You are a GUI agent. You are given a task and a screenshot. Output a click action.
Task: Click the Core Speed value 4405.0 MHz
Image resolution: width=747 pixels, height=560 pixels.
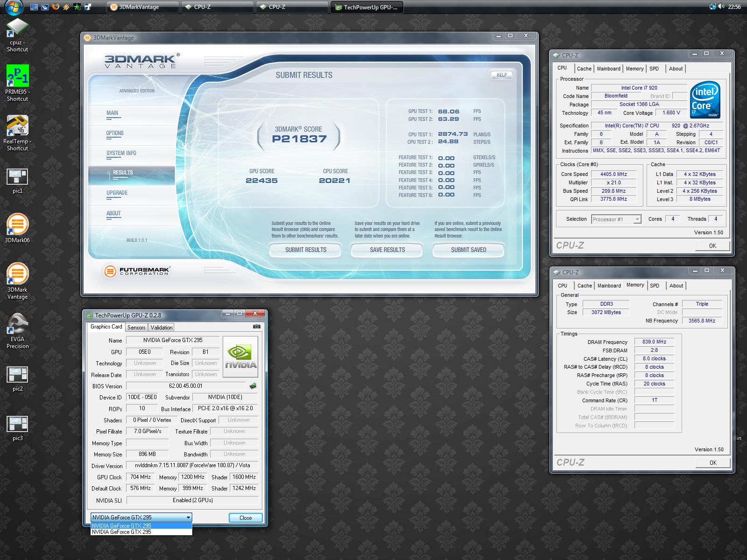click(613, 174)
